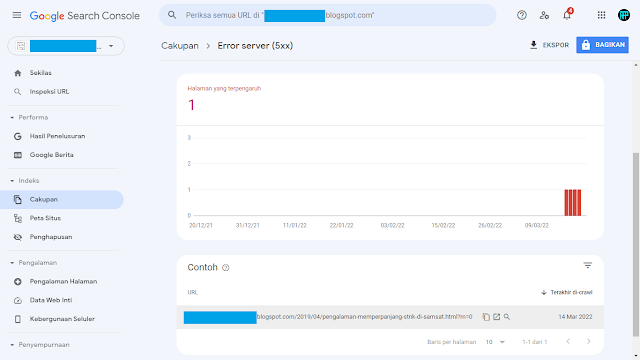Click the Google Berita news icon
Viewport: 640px width, 360px height.
[18, 155]
